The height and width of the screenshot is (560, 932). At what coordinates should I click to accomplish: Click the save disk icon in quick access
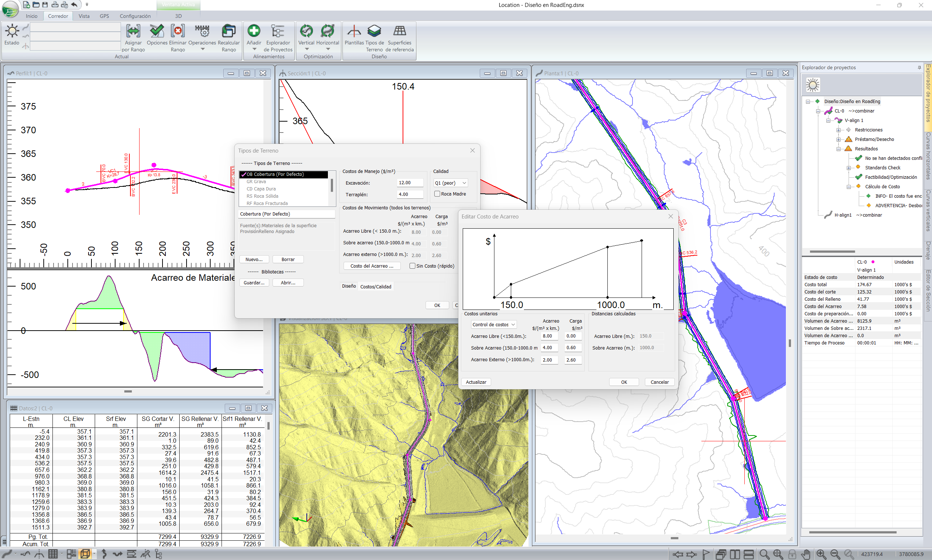point(45,5)
